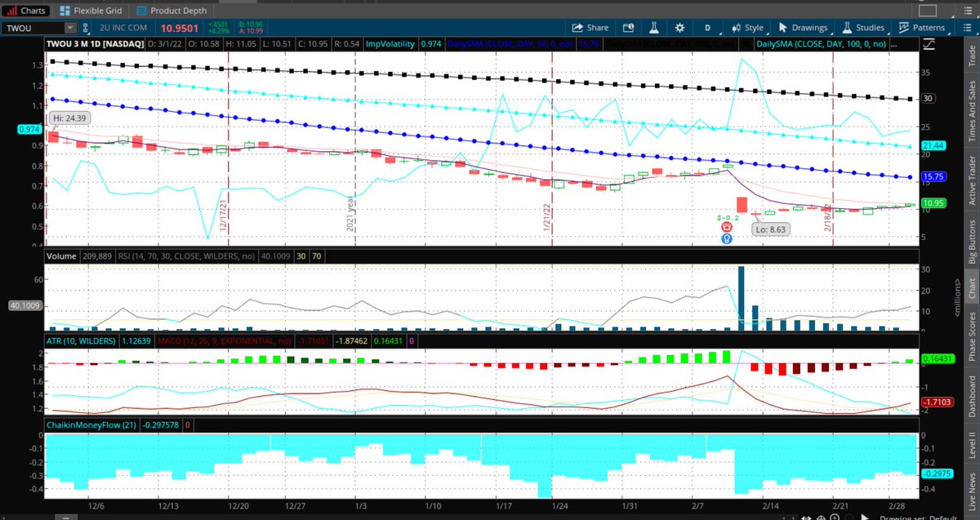The width and height of the screenshot is (980, 520).
Task: Click the Studies flask icon
Action: click(846, 27)
